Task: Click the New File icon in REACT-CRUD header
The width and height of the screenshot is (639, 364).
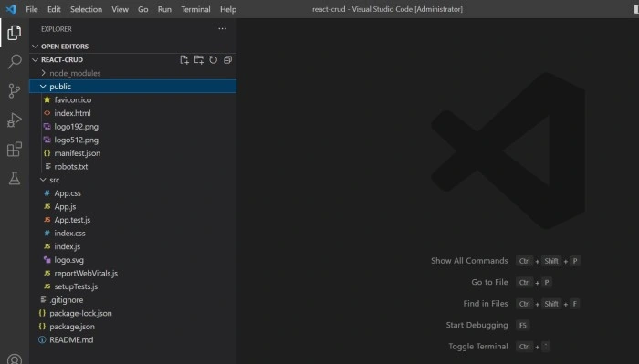Action: point(184,60)
